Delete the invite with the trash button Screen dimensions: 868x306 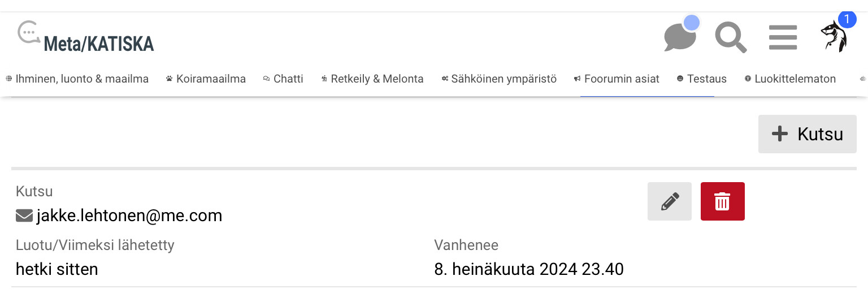click(x=722, y=201)
